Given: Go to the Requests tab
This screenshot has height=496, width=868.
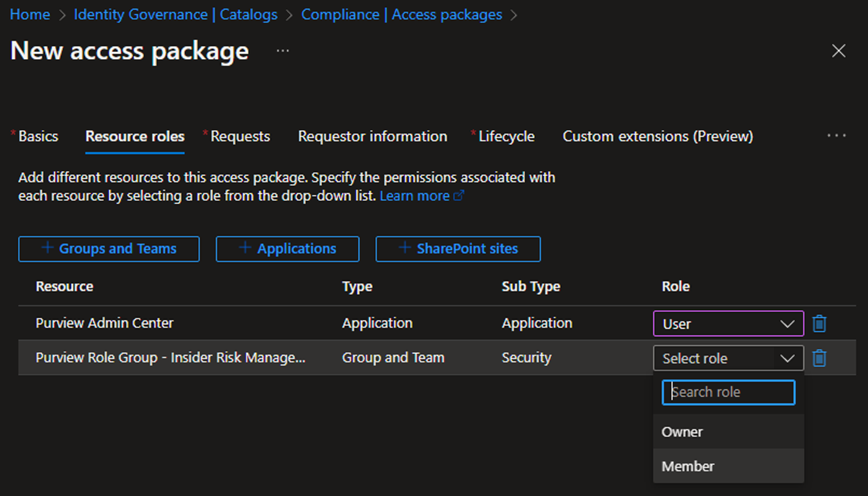Looking at the screenshot, I should click(x=240, y=136).
